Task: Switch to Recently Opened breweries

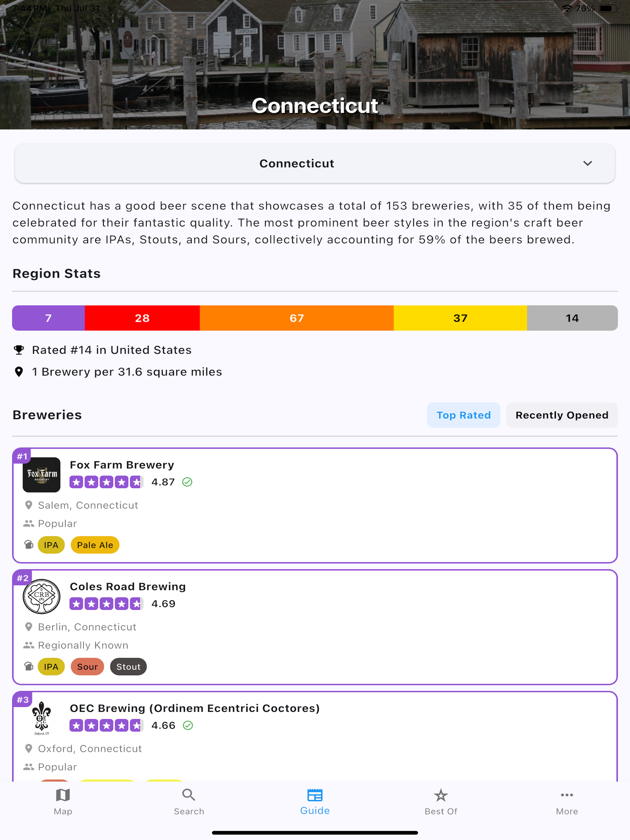Action: coord(562,415)
